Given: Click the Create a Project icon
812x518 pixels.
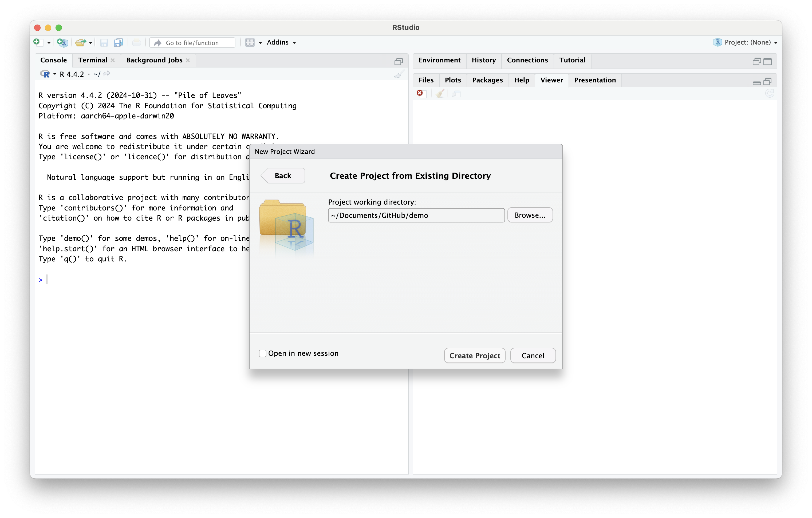Looking at the screenshot, I should tap(62, 42).
